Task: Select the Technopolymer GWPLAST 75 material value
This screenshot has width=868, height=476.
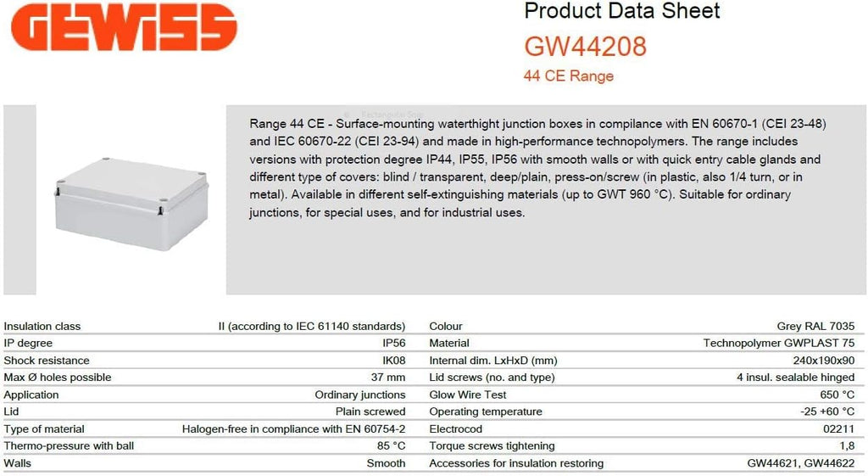Action: click(778, 344)
